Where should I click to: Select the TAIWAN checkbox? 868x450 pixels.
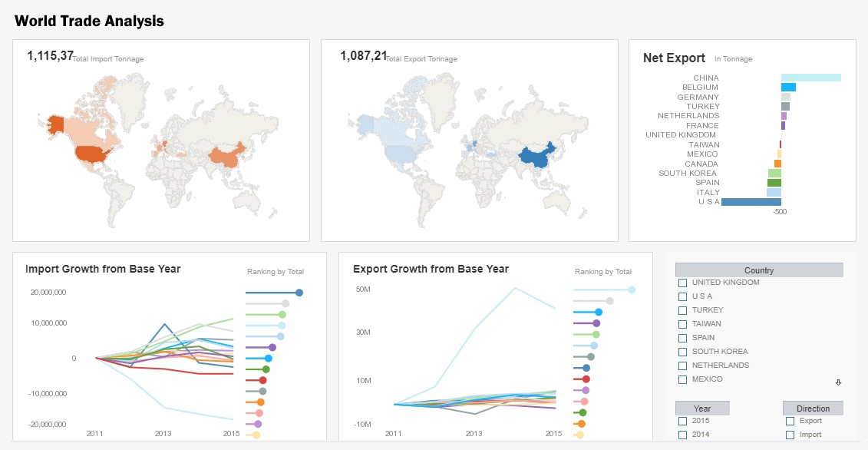(x=682, y=324)
